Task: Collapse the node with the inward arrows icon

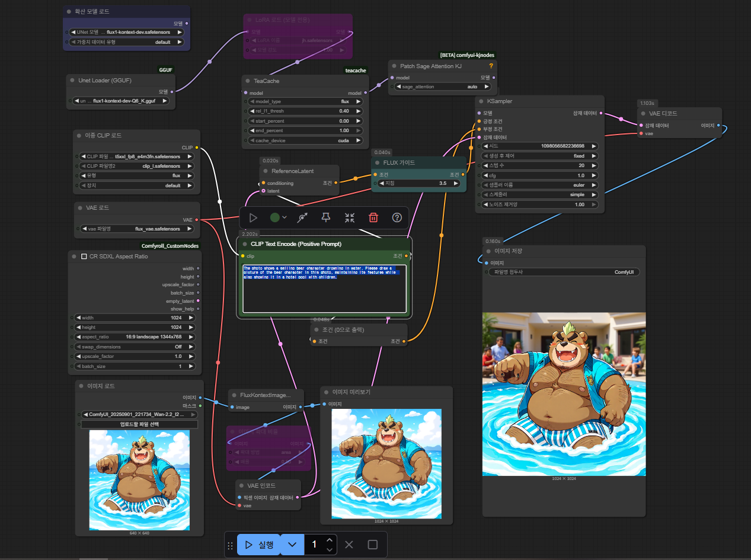Action: pyautogui.click(x=350, y=217)
